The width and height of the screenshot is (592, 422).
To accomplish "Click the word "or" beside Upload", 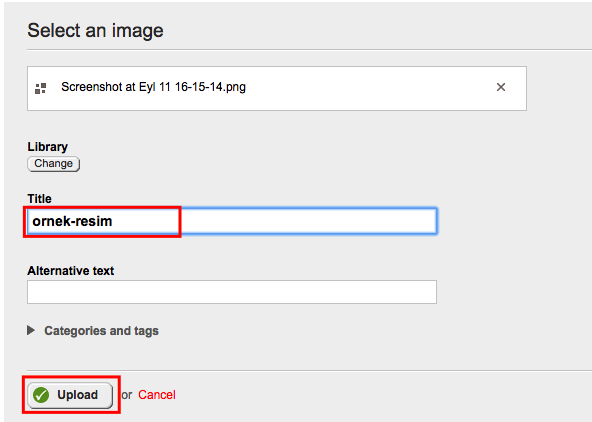I will click(x=127, y=395).
